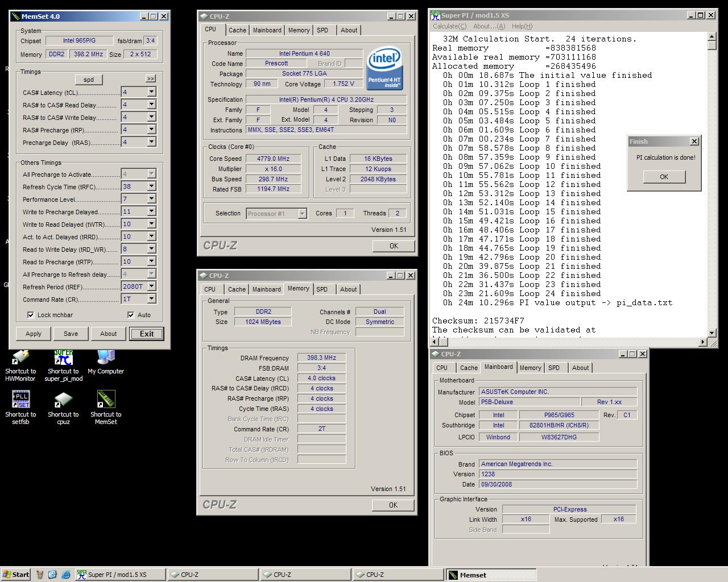Click Save in MemSet
This screenshot has height=582, width=728.
(x=71, y=334)
